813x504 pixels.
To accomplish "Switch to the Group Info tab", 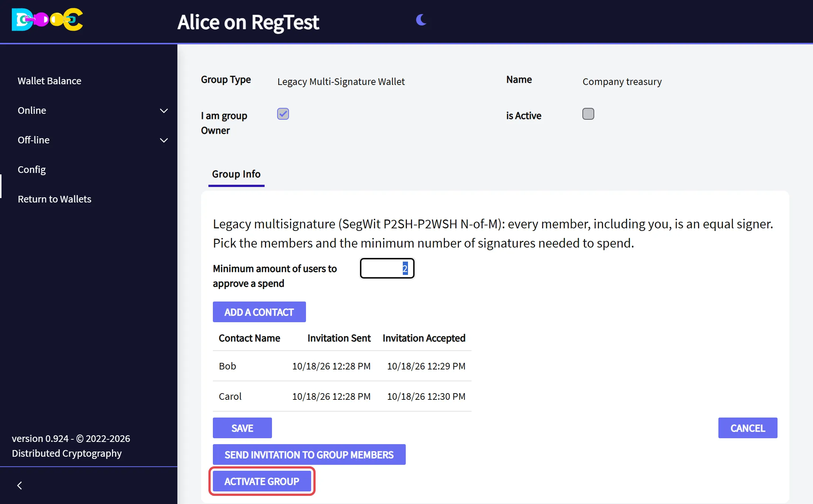I will point(236,174).
